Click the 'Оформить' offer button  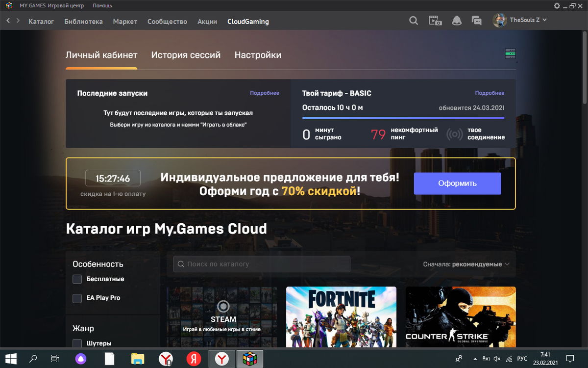[x=457, y=183]
